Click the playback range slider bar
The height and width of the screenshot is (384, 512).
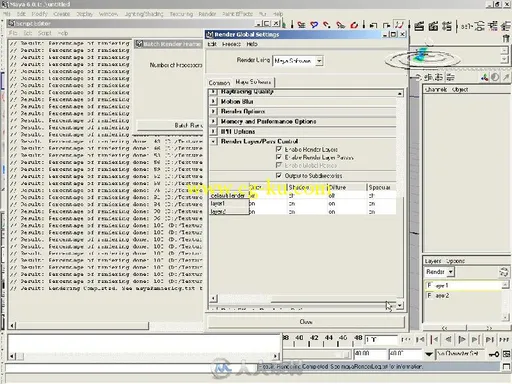click(x=317, y=354)
